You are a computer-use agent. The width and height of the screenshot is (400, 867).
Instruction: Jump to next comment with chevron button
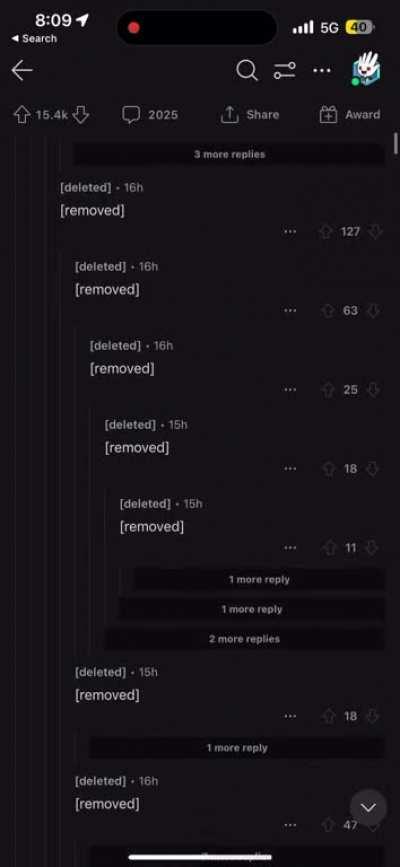pyautogui.click(x=368, y=808)
